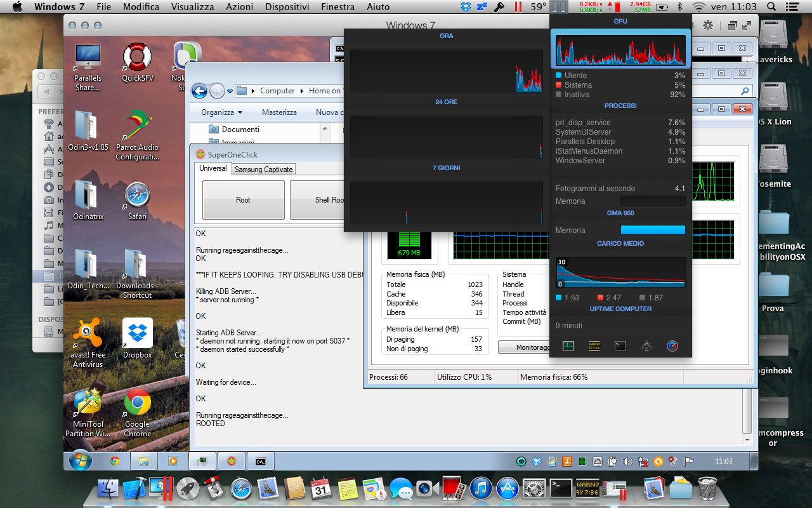The image size is (812, 508).
Task: Select Google Chrome shortcut on Windows desktop
Action: tap(137, 413)
